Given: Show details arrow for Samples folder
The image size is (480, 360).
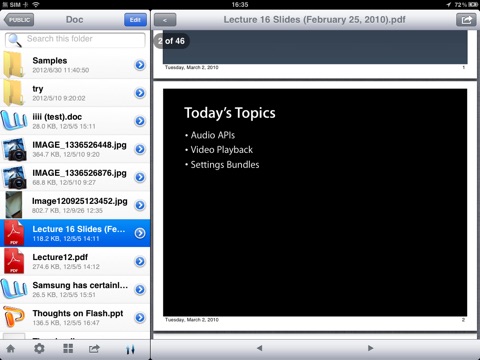Looking at the screenshot, I should coord(140,65).
